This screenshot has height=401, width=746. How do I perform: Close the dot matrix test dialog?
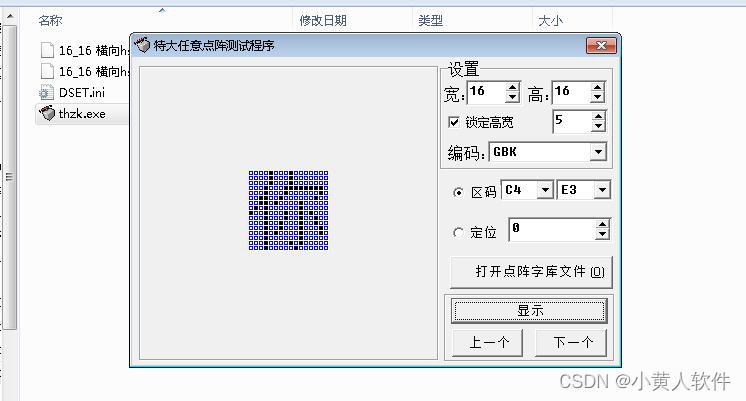tap(601, 45)
